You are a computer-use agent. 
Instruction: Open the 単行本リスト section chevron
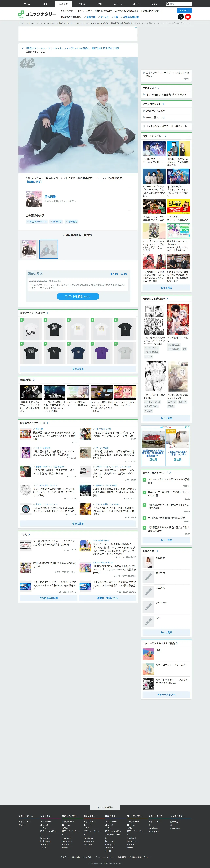[159, 88]
